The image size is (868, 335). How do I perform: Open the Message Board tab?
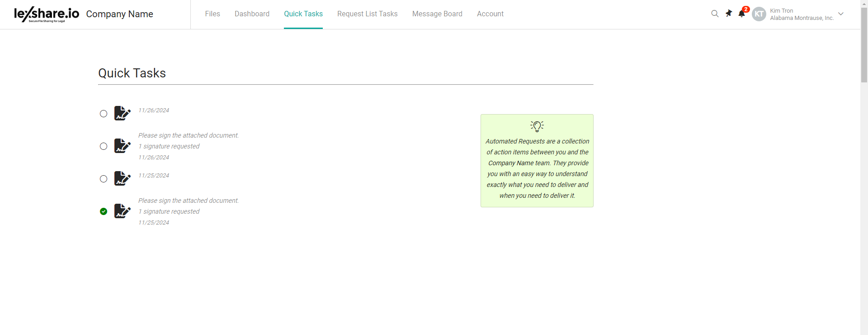[x=437, y=14]
